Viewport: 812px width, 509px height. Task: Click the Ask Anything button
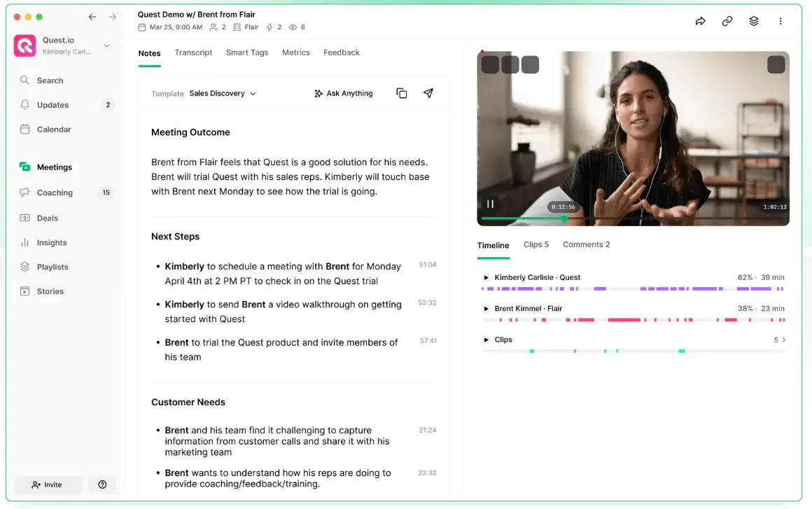[x=343, y=93]
